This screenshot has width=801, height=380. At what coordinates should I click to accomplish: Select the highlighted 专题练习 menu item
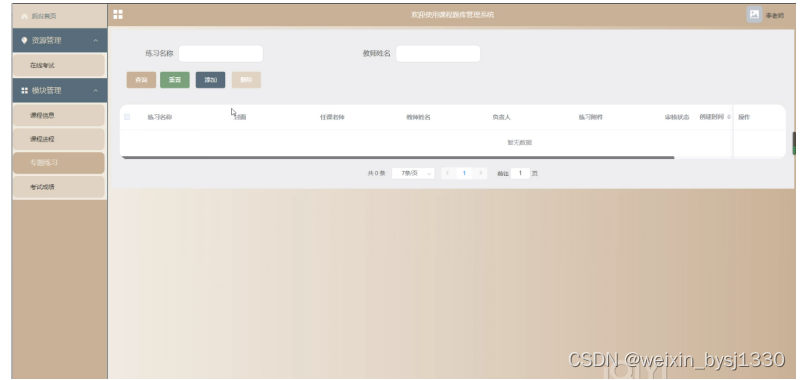(x=59, y=163)
